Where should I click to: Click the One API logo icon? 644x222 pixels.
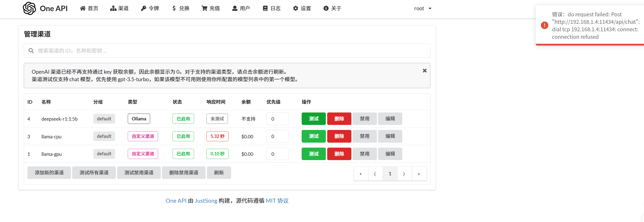click(29, 9)
